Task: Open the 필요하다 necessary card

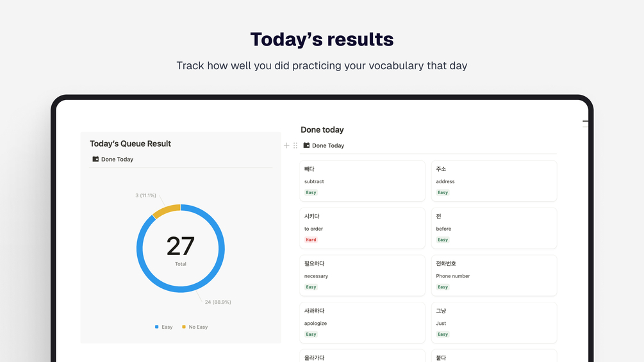Action: (362, 275)
